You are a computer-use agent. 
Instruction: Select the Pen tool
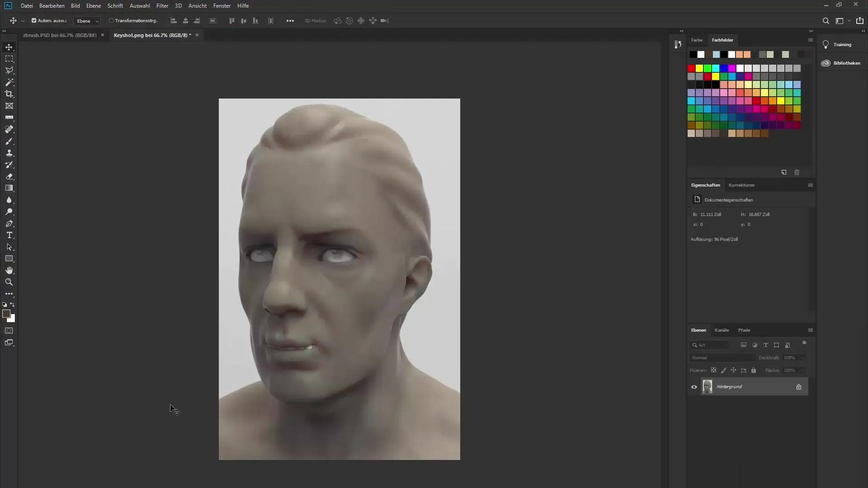coord(9,224)
